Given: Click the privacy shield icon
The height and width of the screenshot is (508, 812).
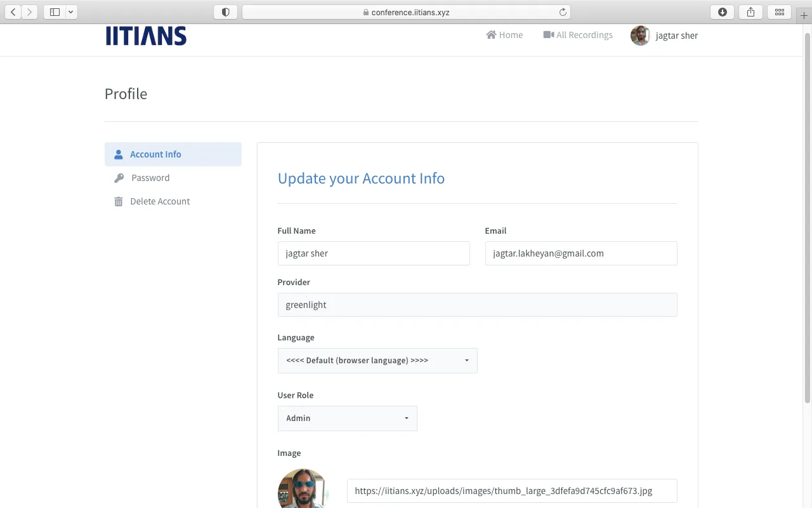Looking at the screenshot, I should pos(225,12).
